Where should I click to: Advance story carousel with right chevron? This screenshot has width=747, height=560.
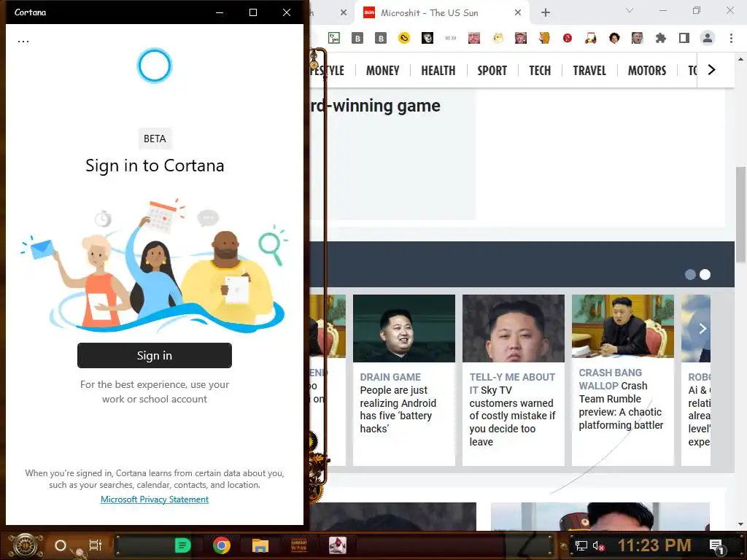click(x=703, y=329)
